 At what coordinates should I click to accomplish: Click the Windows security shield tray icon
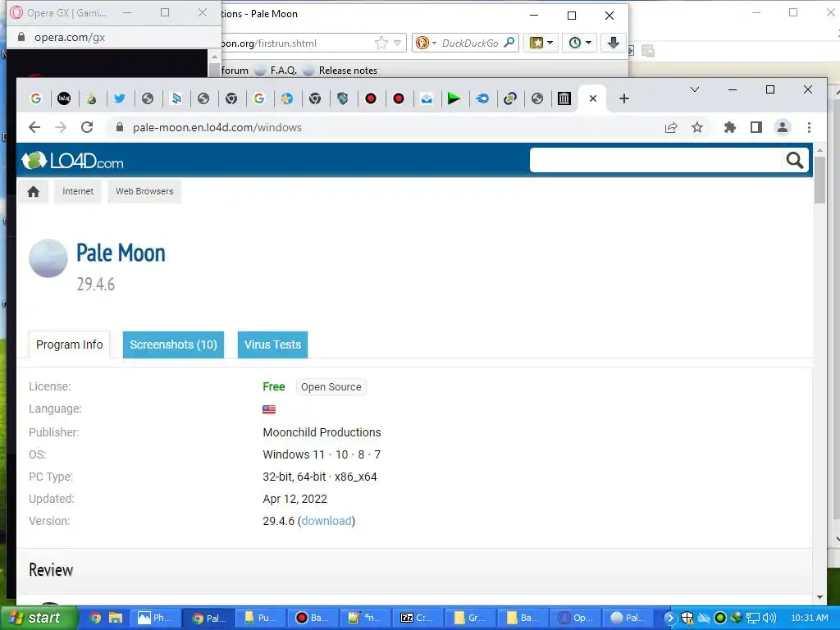tap(687, 619)
